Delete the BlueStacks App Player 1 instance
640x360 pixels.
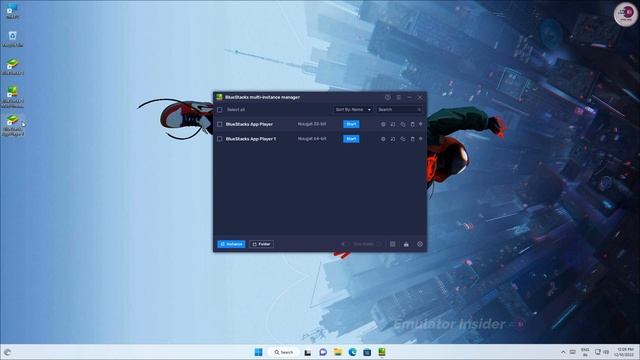pyautogui.click(x=412, y=139)
